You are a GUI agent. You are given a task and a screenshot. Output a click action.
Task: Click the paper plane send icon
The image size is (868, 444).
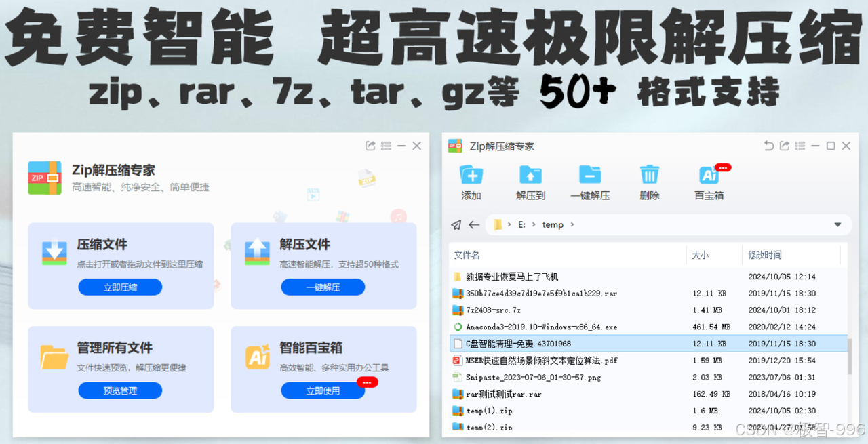[458, 224]
